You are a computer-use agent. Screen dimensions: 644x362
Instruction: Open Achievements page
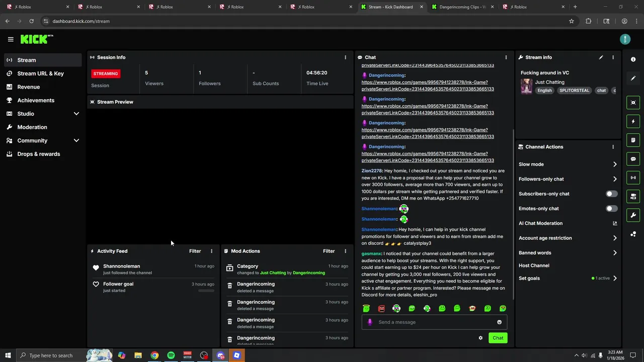[x=43, y=100]
